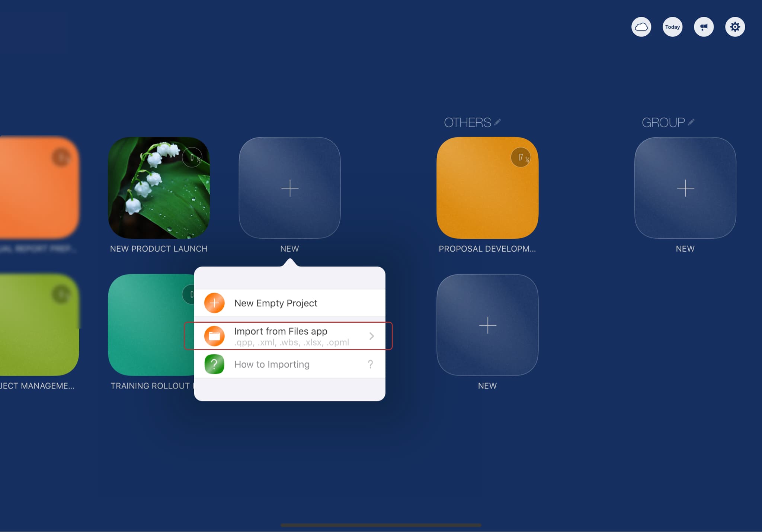
Task: Click the Today button
Action: (672, 27)
